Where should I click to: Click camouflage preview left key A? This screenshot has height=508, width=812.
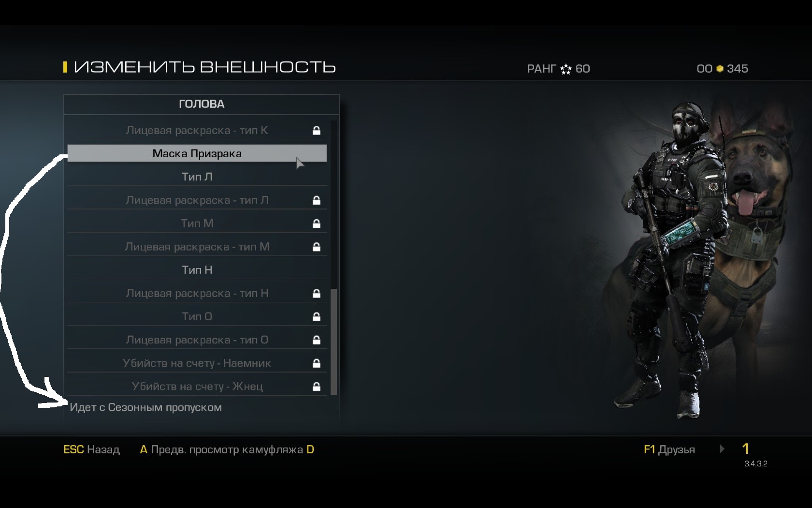click(144, 449)
